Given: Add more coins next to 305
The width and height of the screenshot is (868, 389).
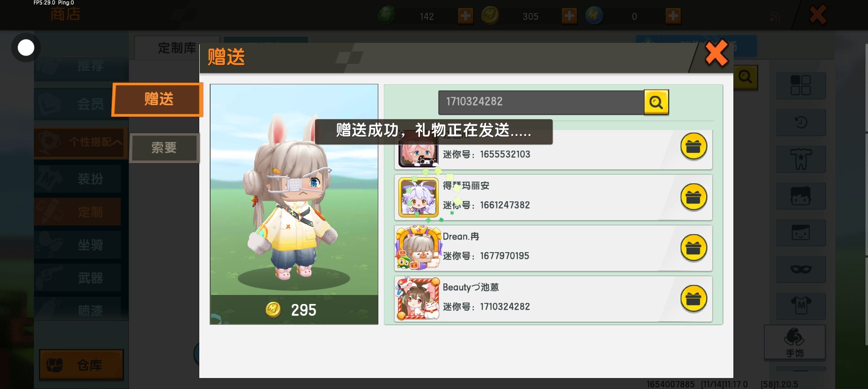Looking at the screenshot, I should (569, 16).
